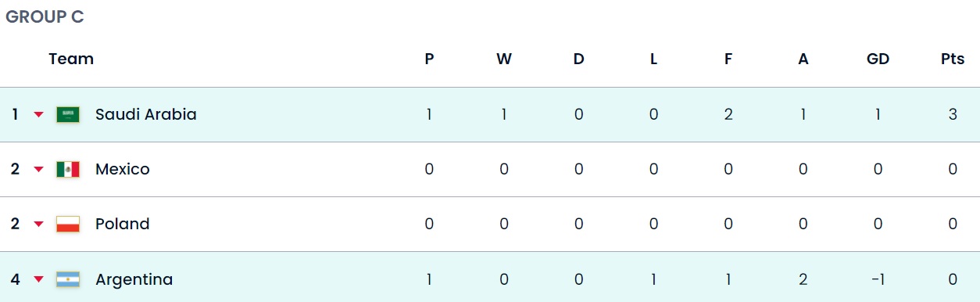
Task: Open the Poland team link
Action: (x=123, y=224)
